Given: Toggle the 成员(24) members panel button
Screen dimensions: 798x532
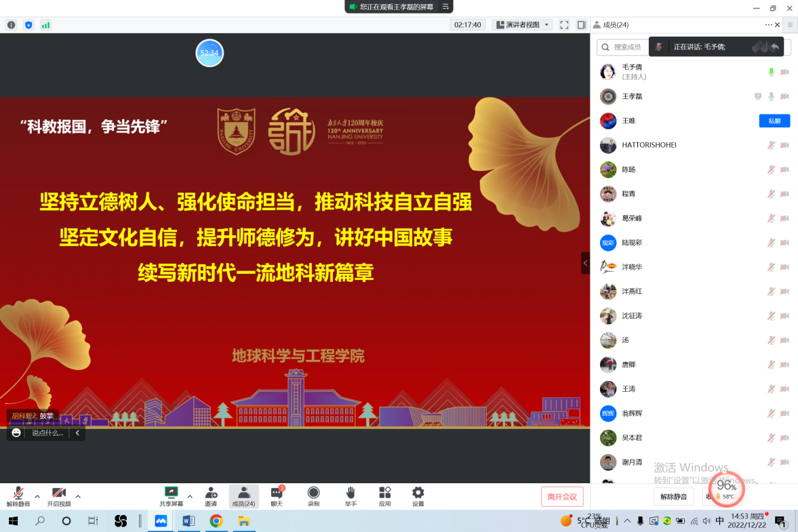Looking at the screenshot, I should (243, 495).
